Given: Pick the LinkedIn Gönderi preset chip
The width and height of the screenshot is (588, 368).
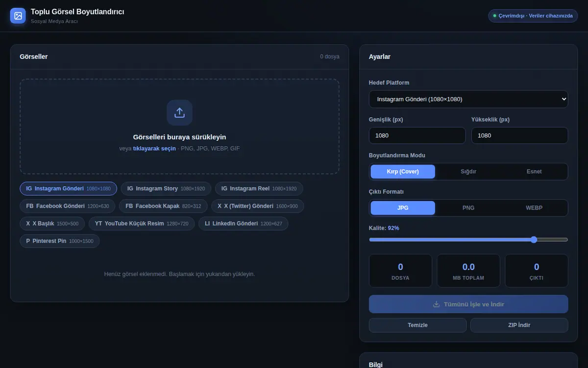Looking at the screenshot, I should point(244,224).
